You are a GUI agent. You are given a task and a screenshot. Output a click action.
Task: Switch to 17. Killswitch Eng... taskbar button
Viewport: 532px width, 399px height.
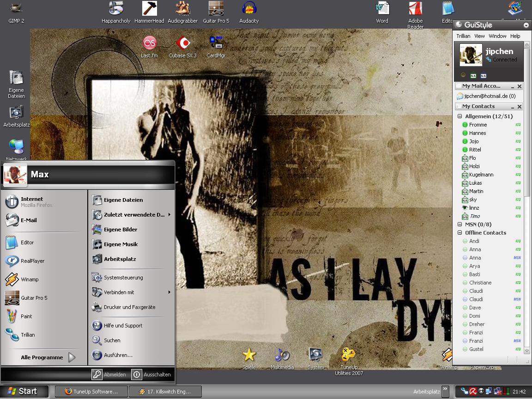pos(165,392)
